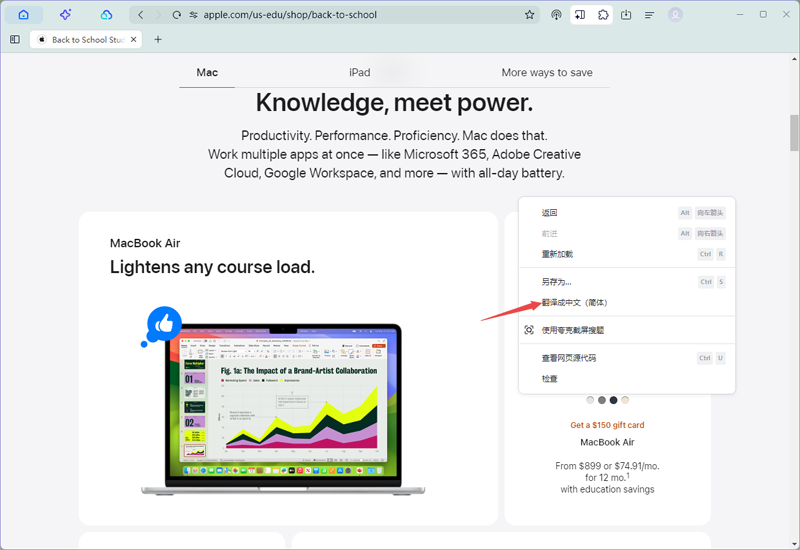Click the blue thumbs-up badge
Screen dimensions: 800x550
pyautogui.click(x=164, y=323)
